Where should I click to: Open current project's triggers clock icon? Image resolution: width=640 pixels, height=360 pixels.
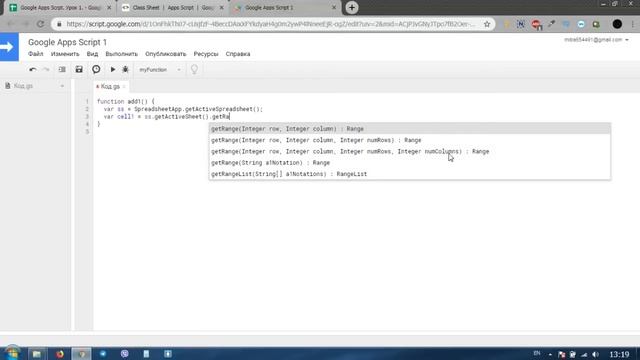pyautogui.click(x=96, y=69)
